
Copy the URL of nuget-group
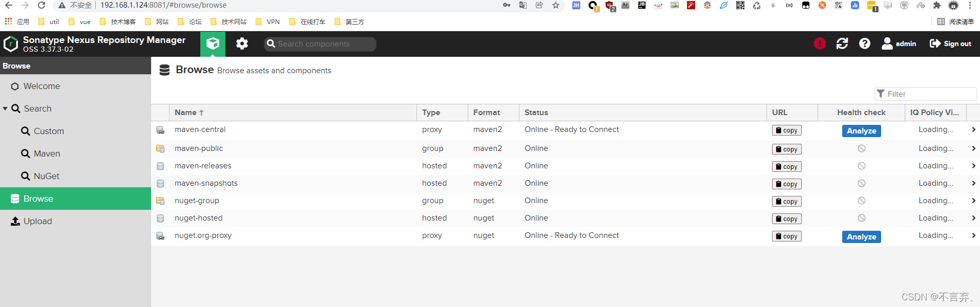click(787, 202)
